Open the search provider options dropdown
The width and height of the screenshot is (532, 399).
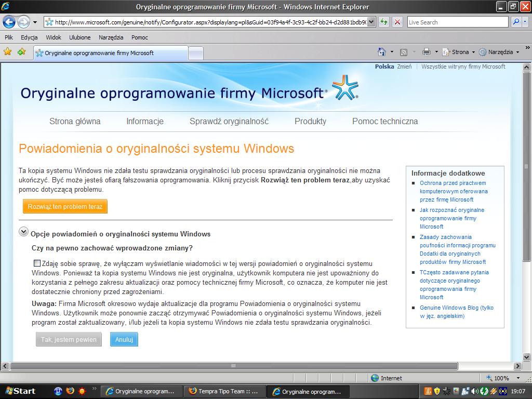(x=525, y=22)
